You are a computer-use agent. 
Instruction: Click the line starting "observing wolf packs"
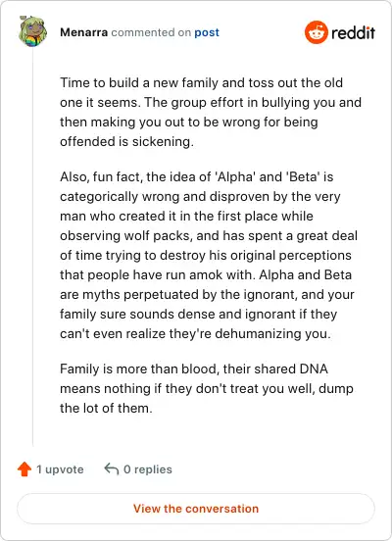209,235
